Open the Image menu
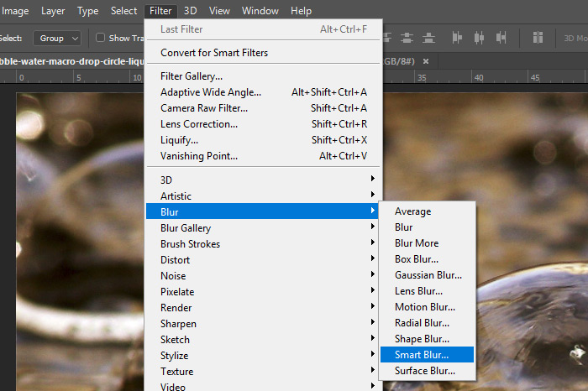The width and height of the screenshot is (588, 391). pos(15,11)
